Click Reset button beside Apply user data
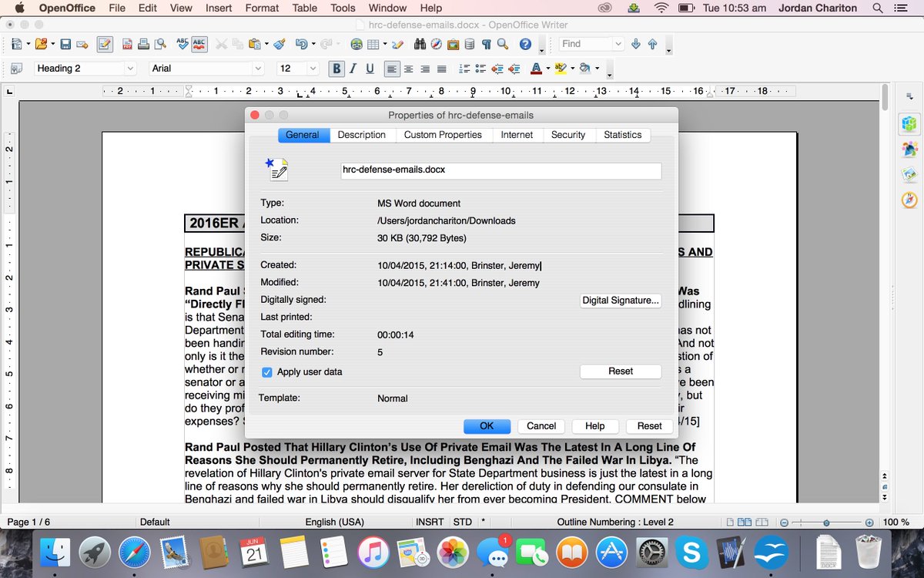Viewport: 924px width, 578px height. click(621, 371)
